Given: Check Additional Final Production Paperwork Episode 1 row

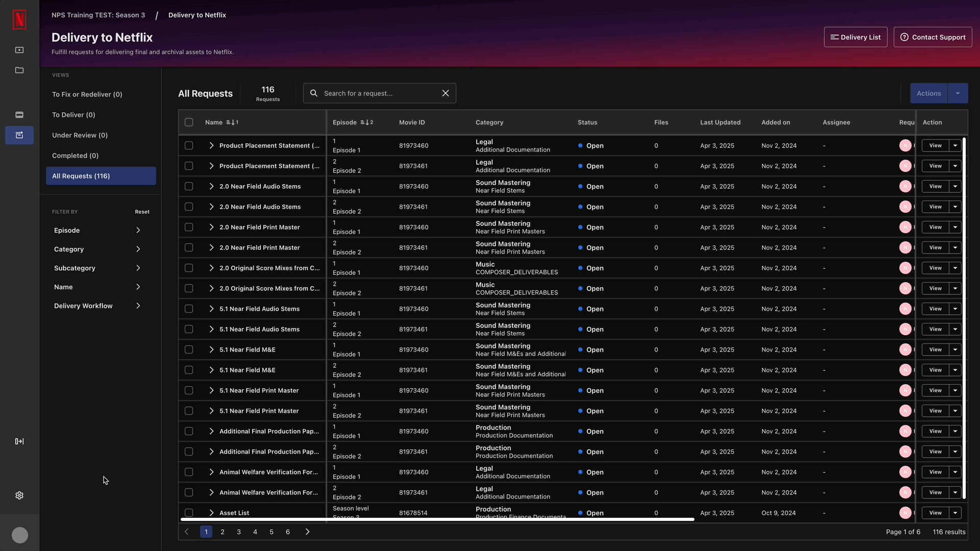Looking at the screenshot, I should coord(189,431).
